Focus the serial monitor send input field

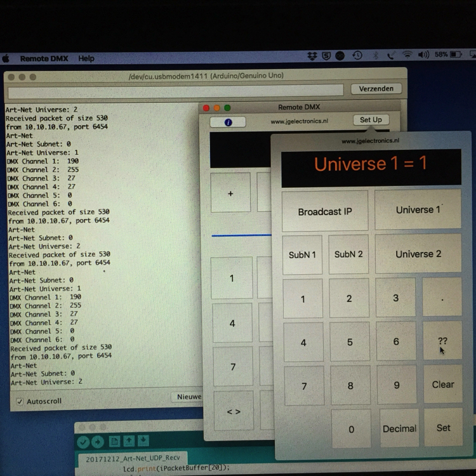[175, 91]
